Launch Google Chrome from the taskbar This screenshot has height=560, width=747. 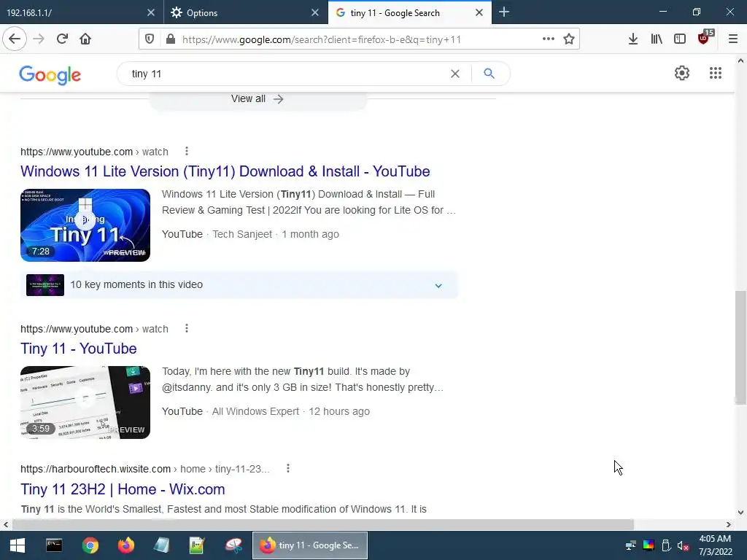(x=90, y=545)
